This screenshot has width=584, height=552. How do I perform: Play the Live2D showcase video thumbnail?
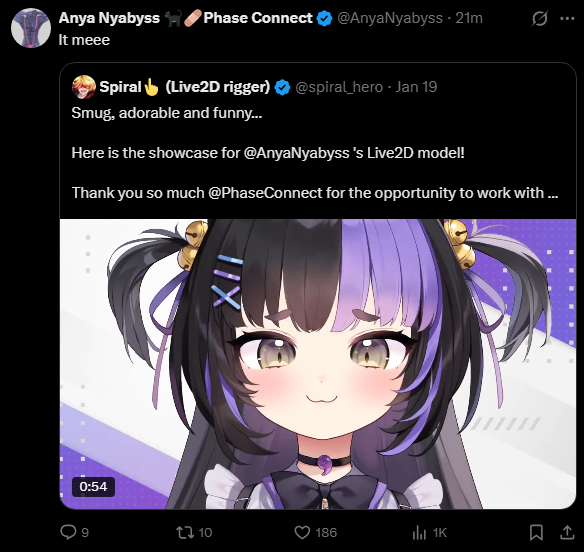click(318, 364)
